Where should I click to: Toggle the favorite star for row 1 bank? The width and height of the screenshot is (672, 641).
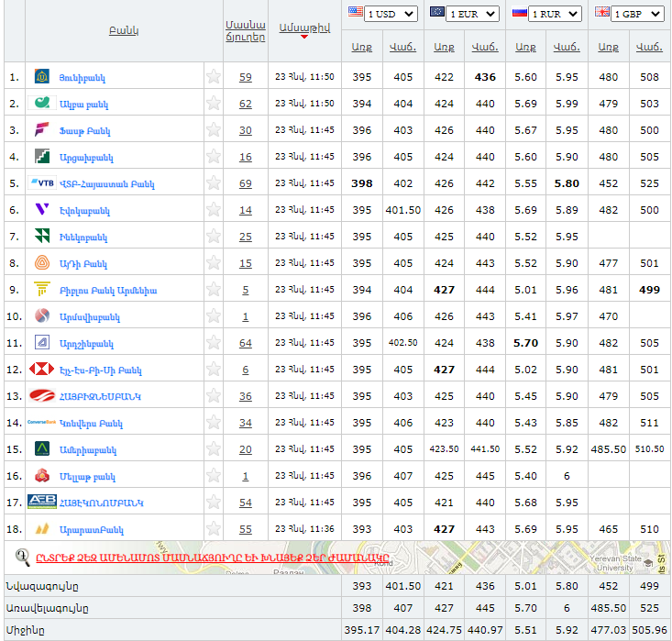(x=214, y=77)
